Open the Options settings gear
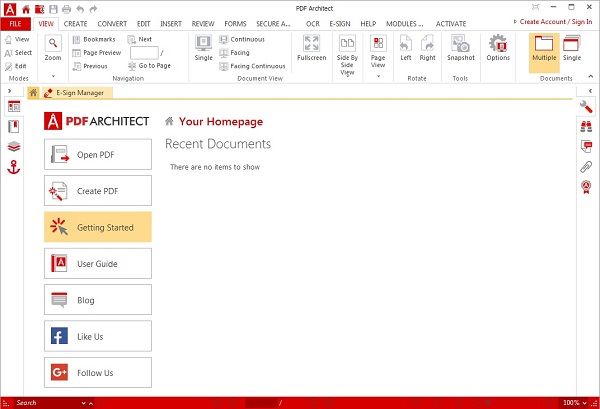Image resolution: width=600 pixels, height=409 pixels. [x=498, y=48]
